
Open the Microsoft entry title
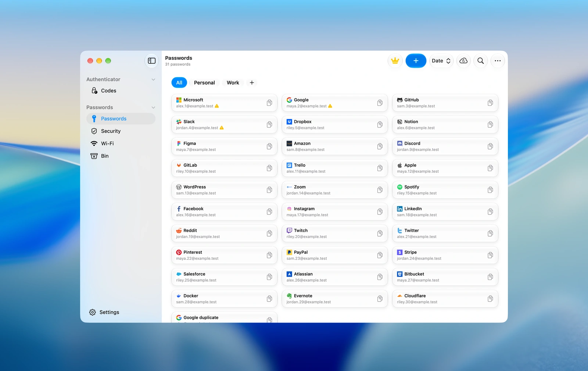click(193, 100)
